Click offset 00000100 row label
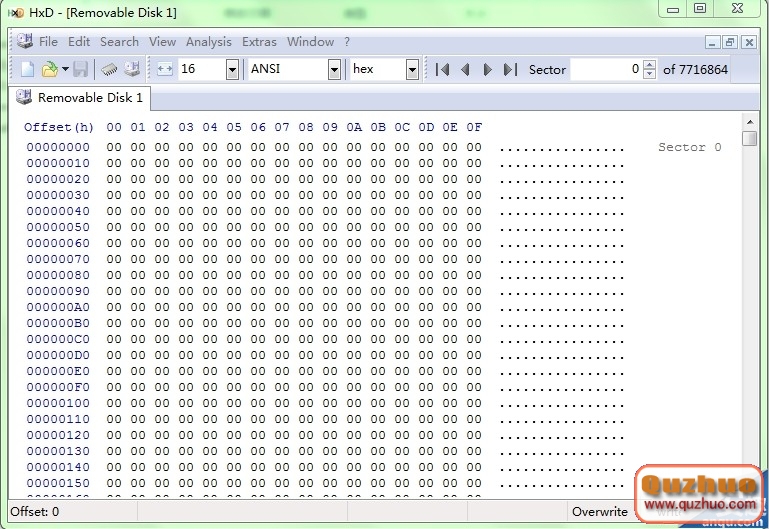 pos(58,403)
